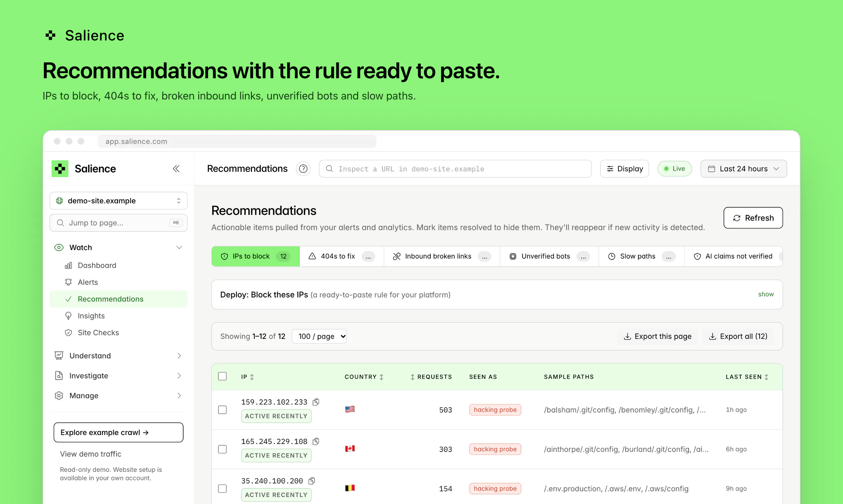This screenshot has height=504, width=843.
Task: Click Export all (12)
Action: click(x=738, y=336)
